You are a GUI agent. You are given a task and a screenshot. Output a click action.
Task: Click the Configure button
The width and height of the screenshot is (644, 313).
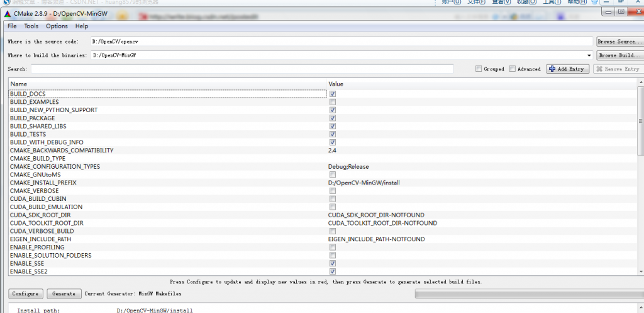click(25, 293)
